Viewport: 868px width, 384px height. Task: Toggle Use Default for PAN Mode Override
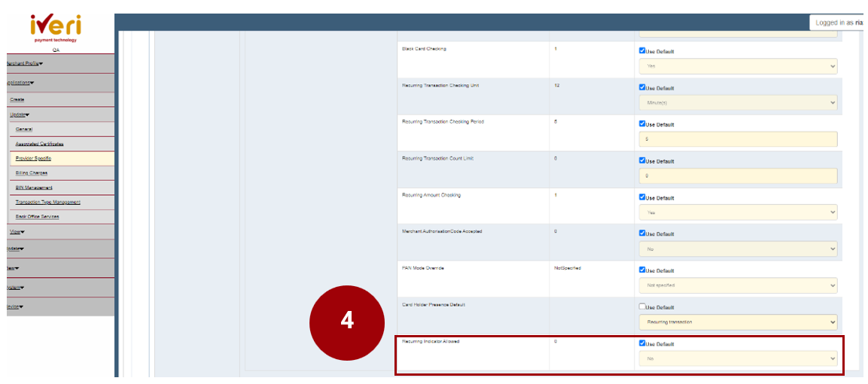click(x=642, y=270)
